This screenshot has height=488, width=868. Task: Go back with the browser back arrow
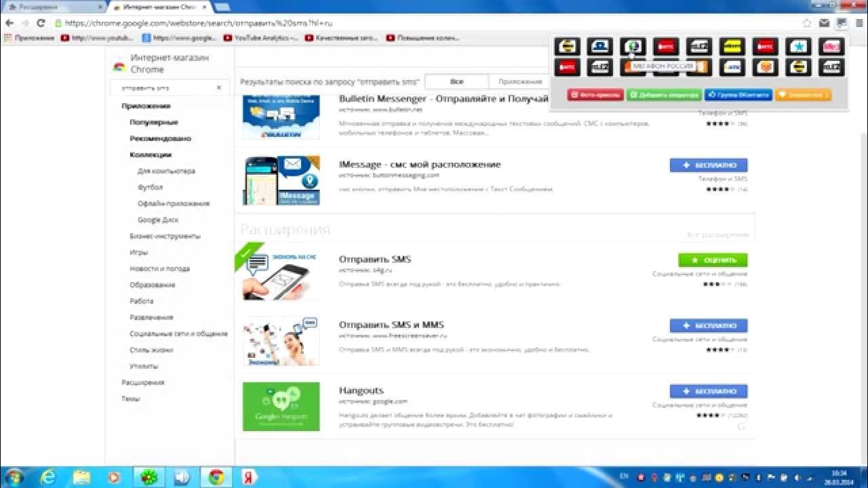pos(9,23)
